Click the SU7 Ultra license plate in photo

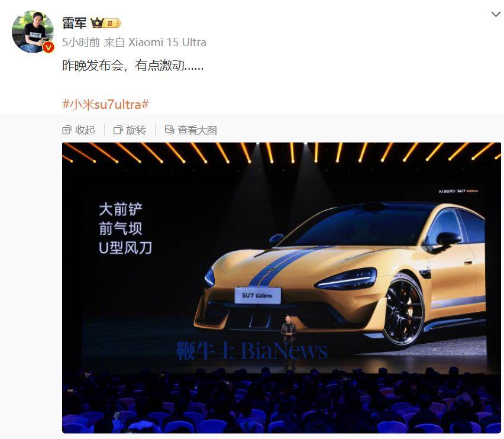[x=257, y=295]
